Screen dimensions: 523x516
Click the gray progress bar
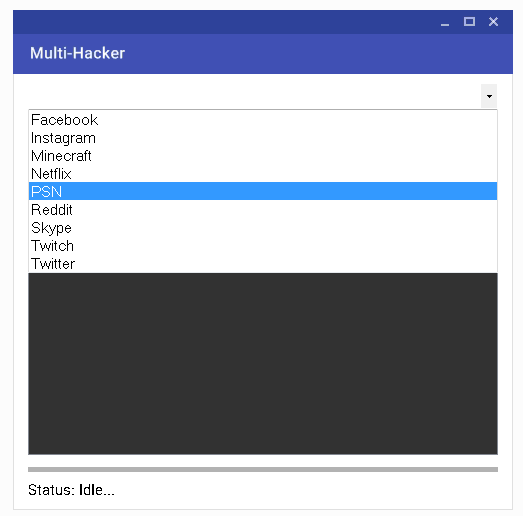(263, 469)
